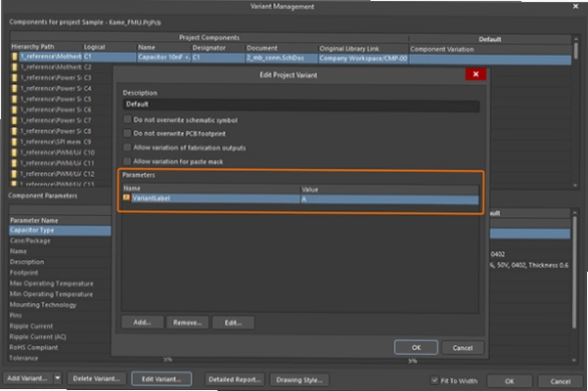Viewport: 588px width, 391px height.
Task: Select Tolerance parameter row
Action: pyautogui.click(x=60, y=358)
